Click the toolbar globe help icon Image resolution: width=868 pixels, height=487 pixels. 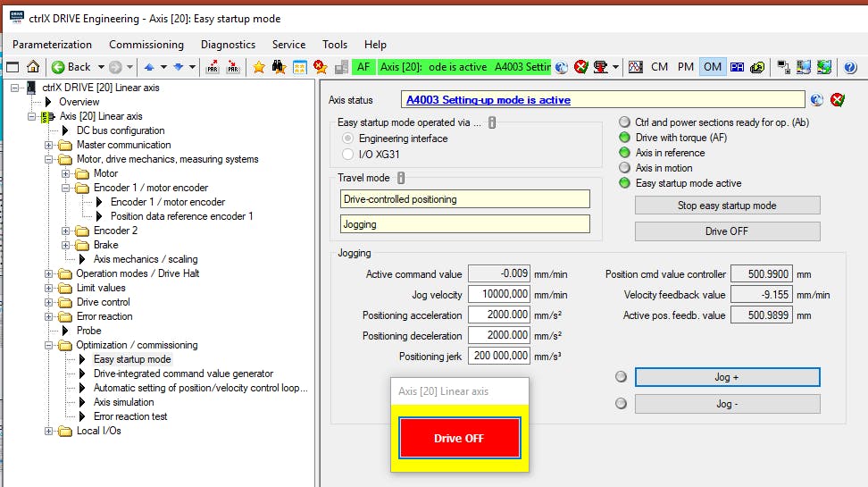coord(562,67)
